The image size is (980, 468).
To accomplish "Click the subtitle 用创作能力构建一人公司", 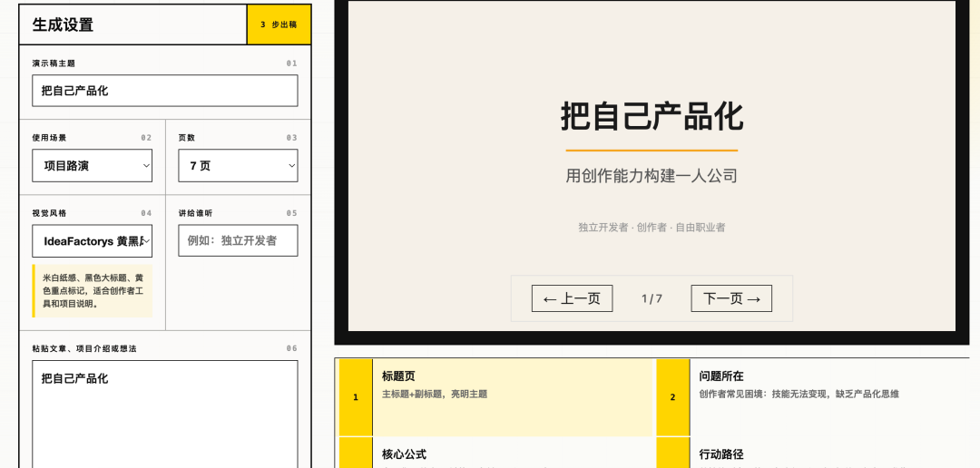I will point(652,176).
